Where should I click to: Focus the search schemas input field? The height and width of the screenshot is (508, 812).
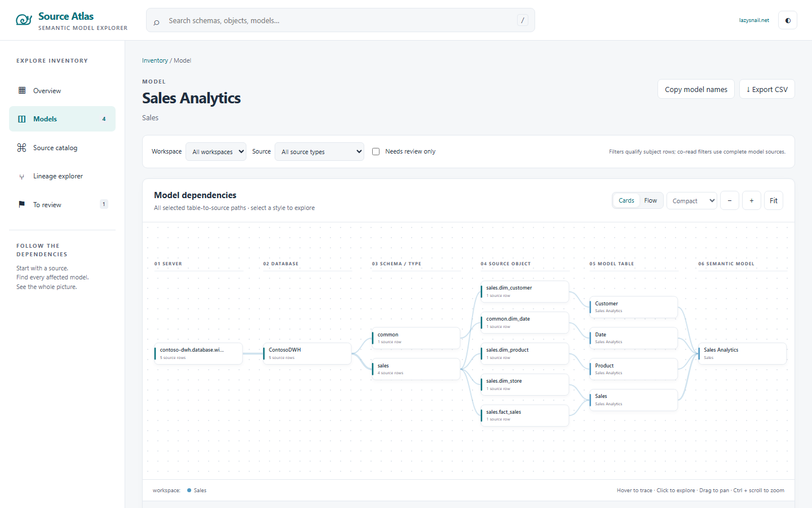click(x=340, y=20)
